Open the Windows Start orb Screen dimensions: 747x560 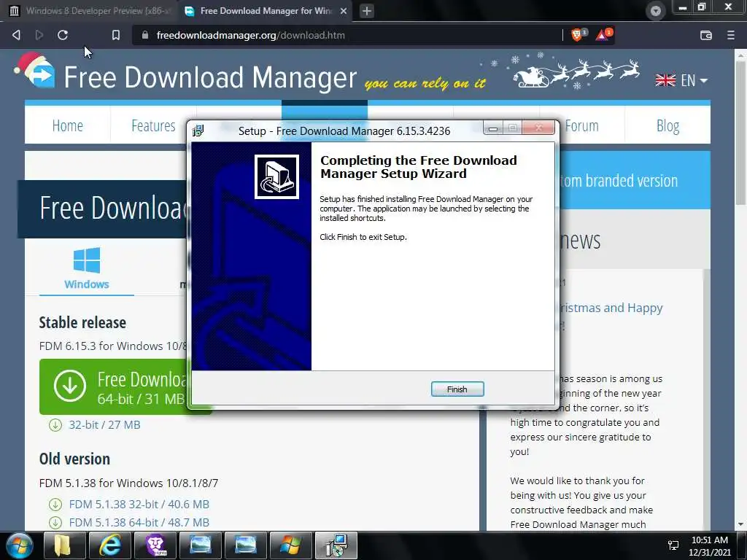point(20,545)
